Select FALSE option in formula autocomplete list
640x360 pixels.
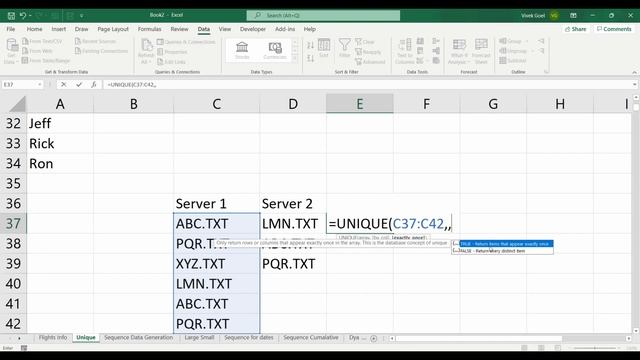tap(503, 251)
